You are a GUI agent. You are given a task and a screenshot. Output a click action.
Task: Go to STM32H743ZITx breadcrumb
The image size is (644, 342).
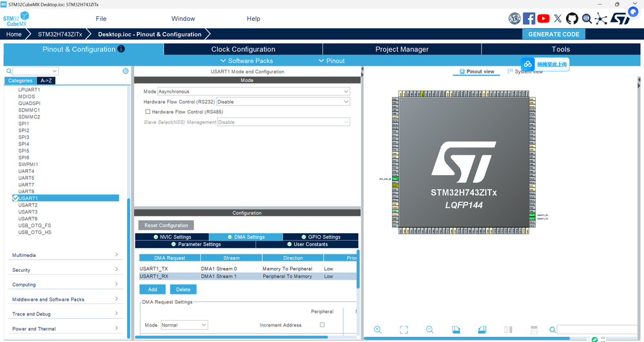[60, 34]
